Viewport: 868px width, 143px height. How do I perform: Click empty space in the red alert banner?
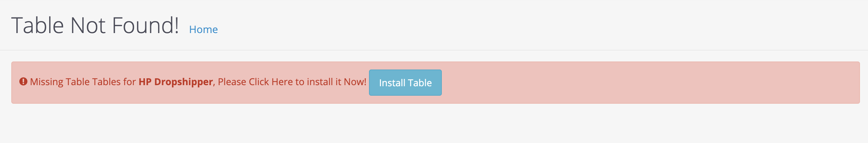click(x=648, y=83)
